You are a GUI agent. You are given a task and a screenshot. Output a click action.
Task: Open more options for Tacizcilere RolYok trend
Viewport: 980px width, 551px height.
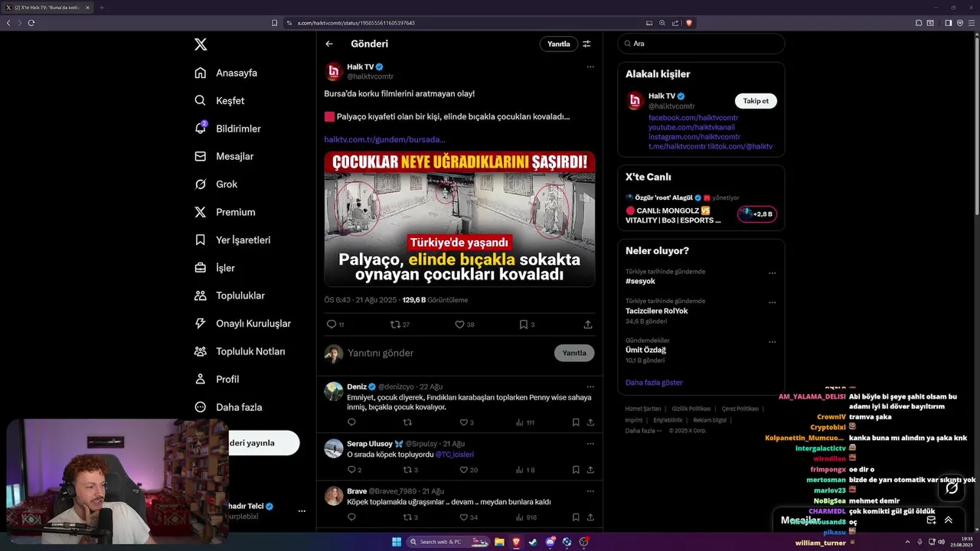click(x=772, y=303)
